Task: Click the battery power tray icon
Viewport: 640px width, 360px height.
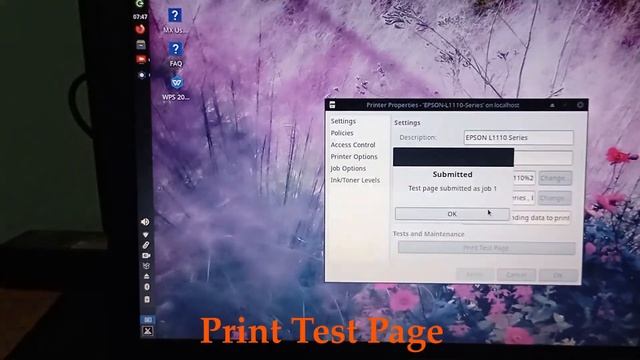Action: pyautogui.click(x=147, y=300)
